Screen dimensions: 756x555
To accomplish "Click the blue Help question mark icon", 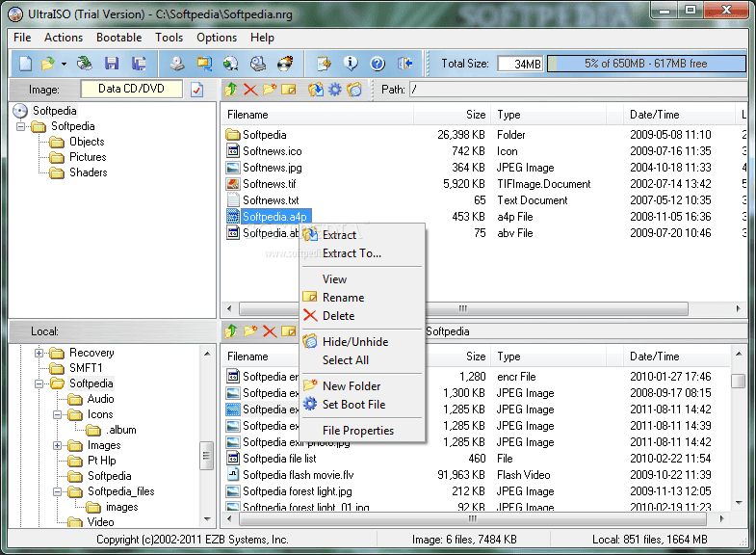I will tap(378, 64).
